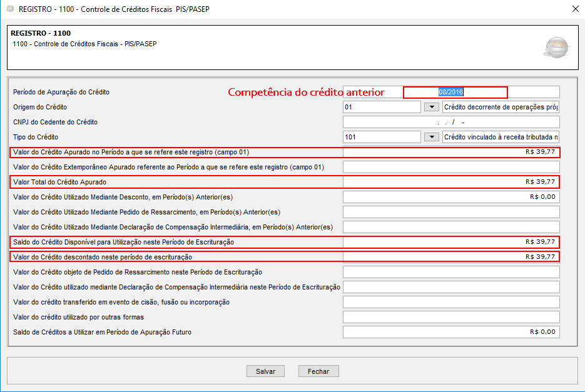Open the Origem do Crédito dropdown arrow

[431, 107]
